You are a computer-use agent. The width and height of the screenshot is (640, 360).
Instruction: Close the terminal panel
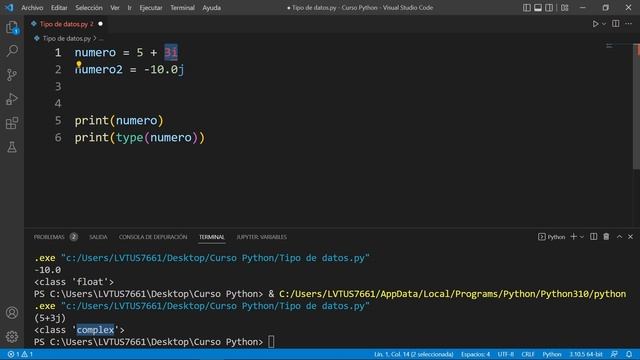[x=630, y=237]
